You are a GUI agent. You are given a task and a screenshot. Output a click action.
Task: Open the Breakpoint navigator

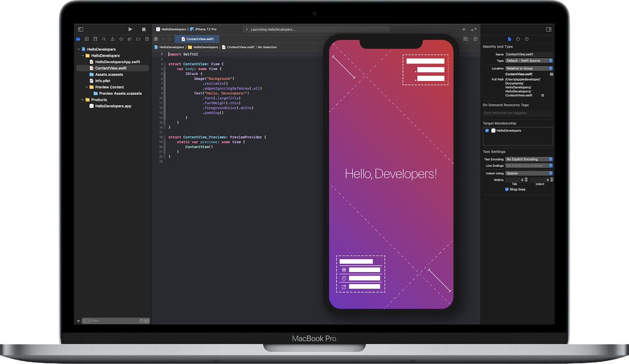click(x=138, y=39)
